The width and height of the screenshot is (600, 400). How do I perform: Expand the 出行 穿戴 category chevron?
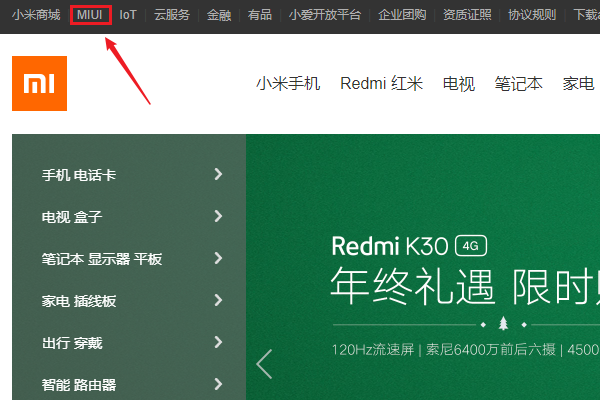point(218,343)
